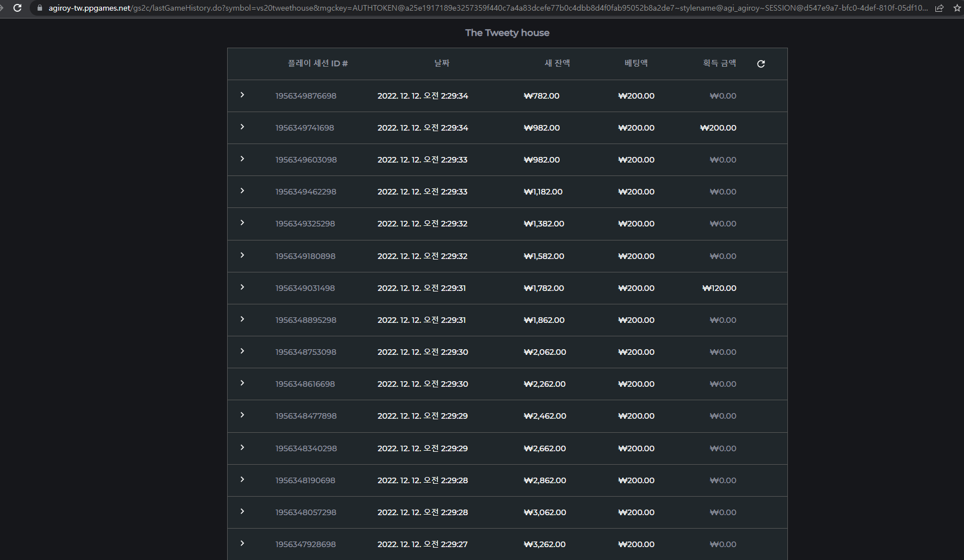Expand row for session 1956348895298
This screenshot has height=560, width=964.
[x=242, y=319]
